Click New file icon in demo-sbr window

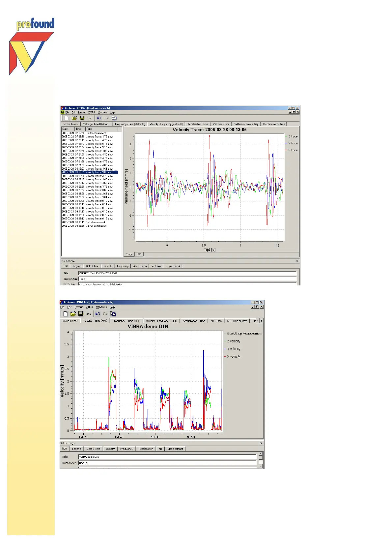coord(67,118)
